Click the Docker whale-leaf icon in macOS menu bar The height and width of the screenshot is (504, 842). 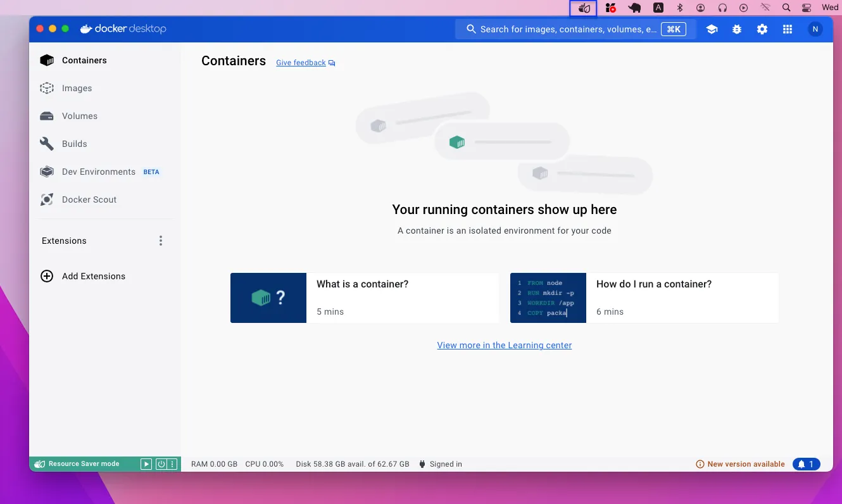[584, 8]
